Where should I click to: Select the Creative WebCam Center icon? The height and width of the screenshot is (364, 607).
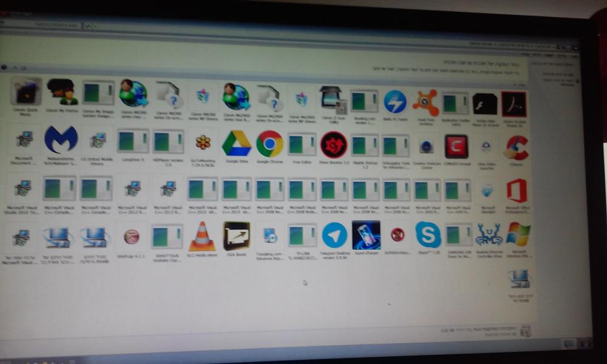click(426, 147)
